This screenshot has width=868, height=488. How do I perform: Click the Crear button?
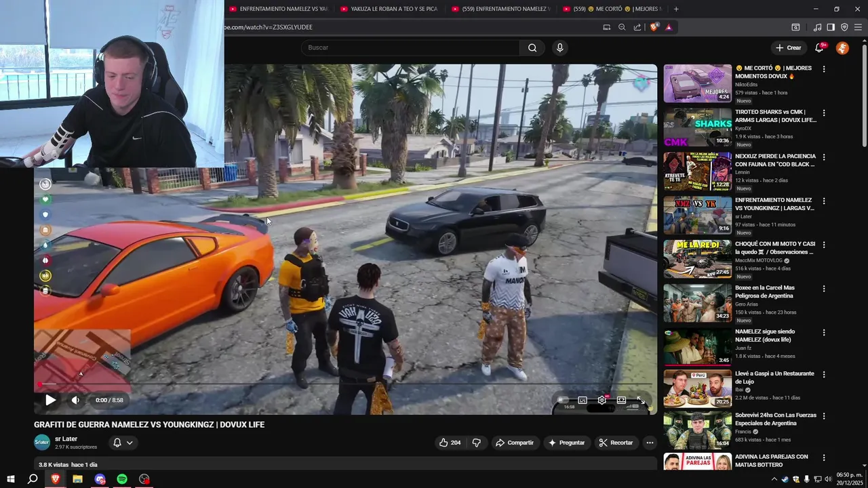coord(789,47)
